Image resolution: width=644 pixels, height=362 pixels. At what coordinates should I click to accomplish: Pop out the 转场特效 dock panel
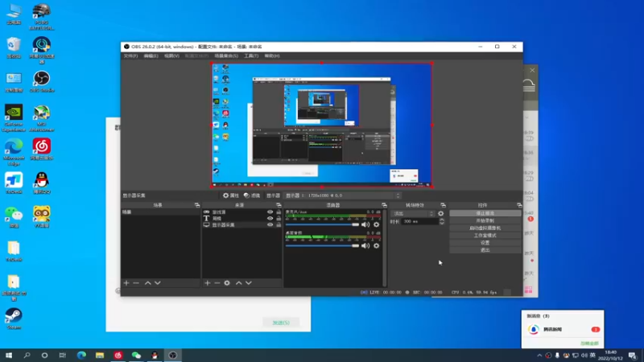tap(443, 205)
